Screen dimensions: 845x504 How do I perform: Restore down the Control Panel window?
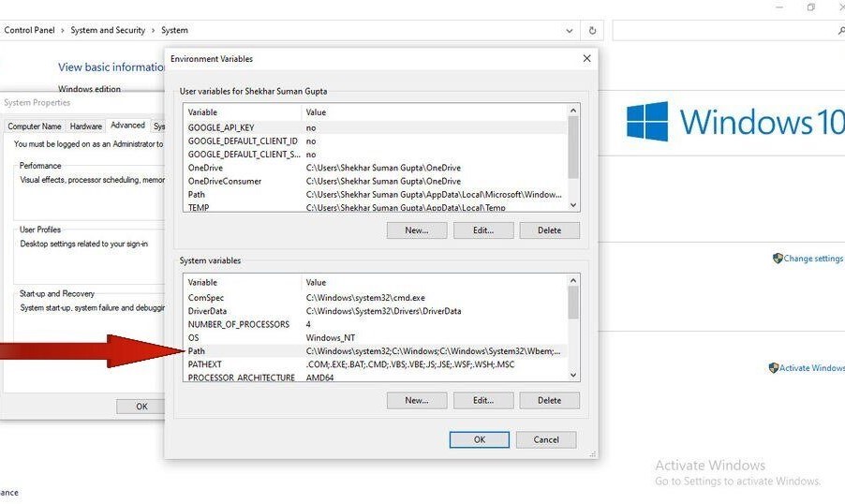click(810, 7)
